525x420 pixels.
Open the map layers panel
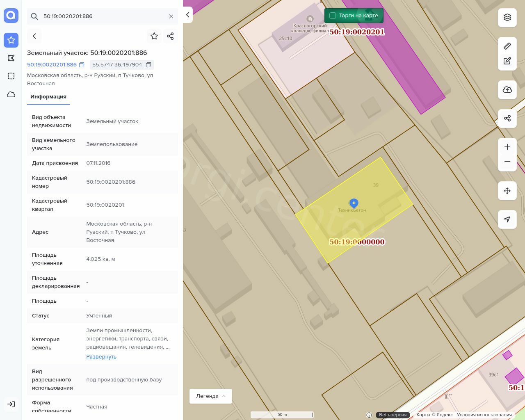[x=507, y=17]
